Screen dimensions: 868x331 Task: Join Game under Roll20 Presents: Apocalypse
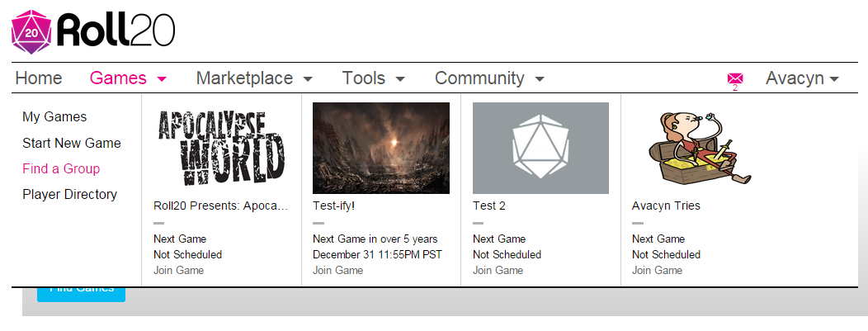(178, 270)
